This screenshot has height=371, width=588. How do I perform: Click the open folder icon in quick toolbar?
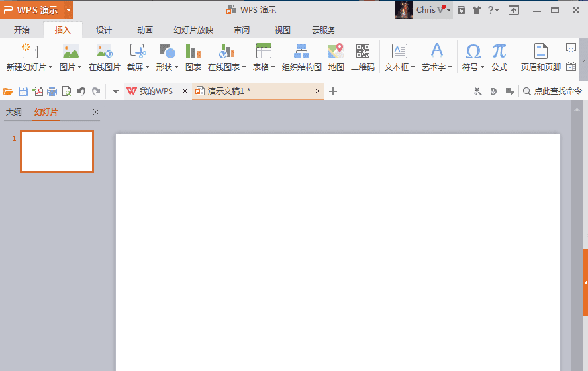point(8,91)
